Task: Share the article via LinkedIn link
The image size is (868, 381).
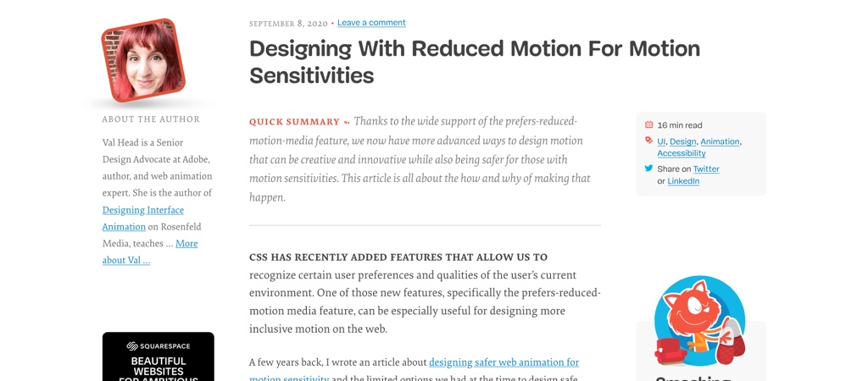Action: coord(683,181)
